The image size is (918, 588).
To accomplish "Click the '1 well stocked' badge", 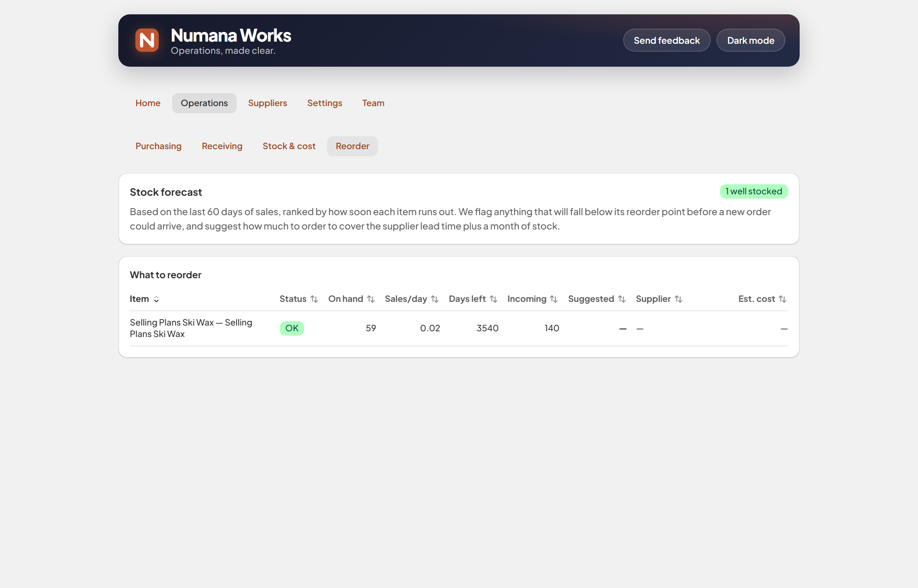I will click(753, 191).
